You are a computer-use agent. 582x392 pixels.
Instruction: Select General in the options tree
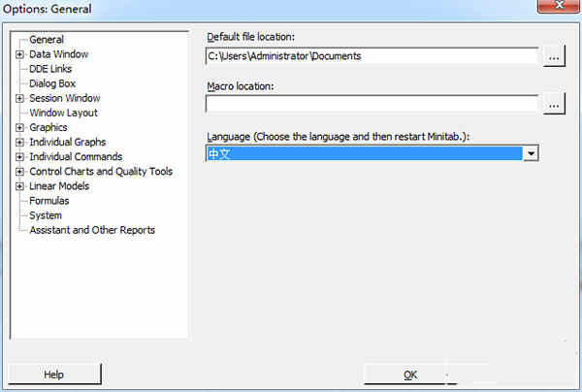point(47,40)
